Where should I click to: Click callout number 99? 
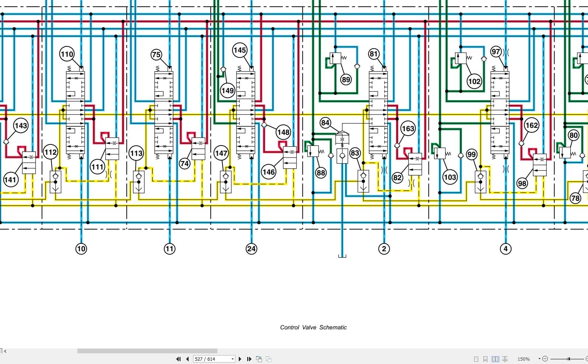[x=472, y=154]
